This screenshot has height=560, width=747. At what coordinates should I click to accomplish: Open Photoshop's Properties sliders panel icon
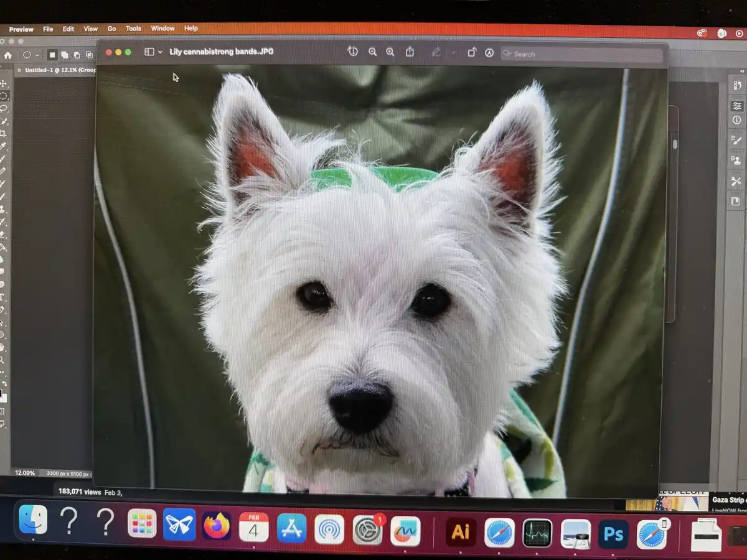737,105
